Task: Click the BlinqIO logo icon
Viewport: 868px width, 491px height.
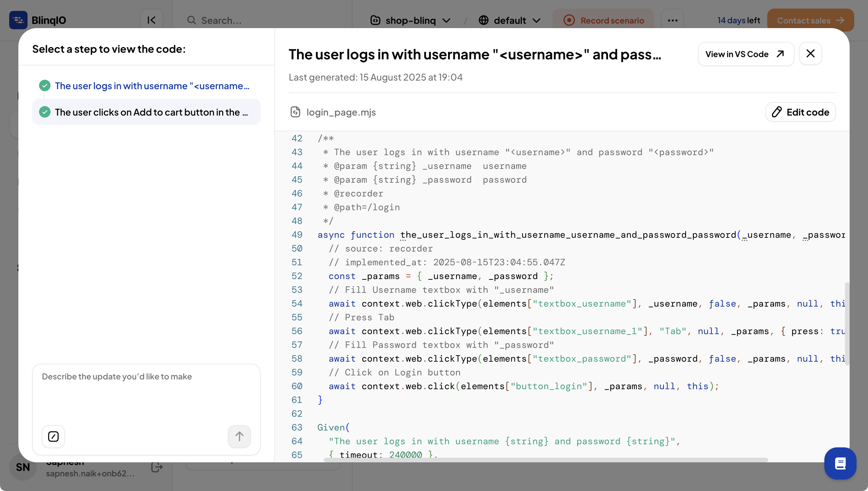Action: tap(18, 20)
